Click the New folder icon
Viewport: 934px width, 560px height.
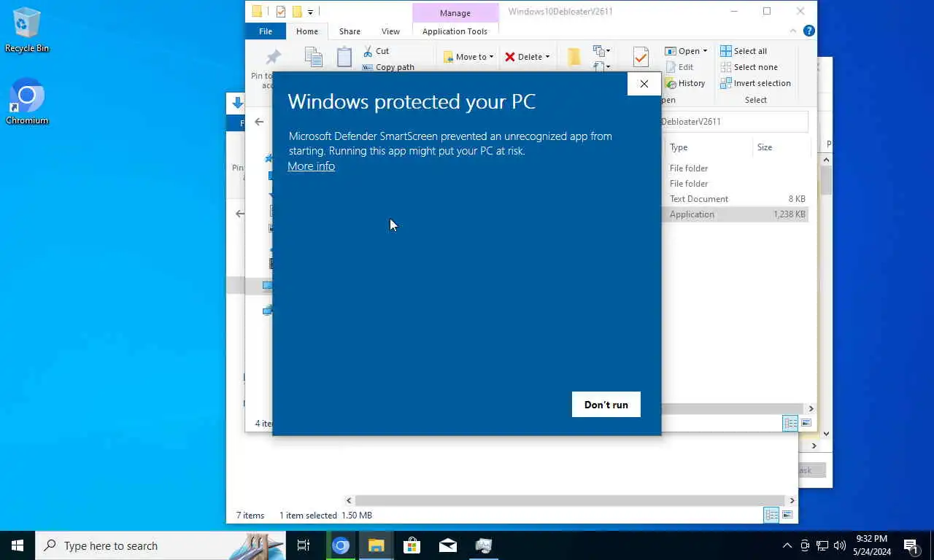[x=574, y=57]
